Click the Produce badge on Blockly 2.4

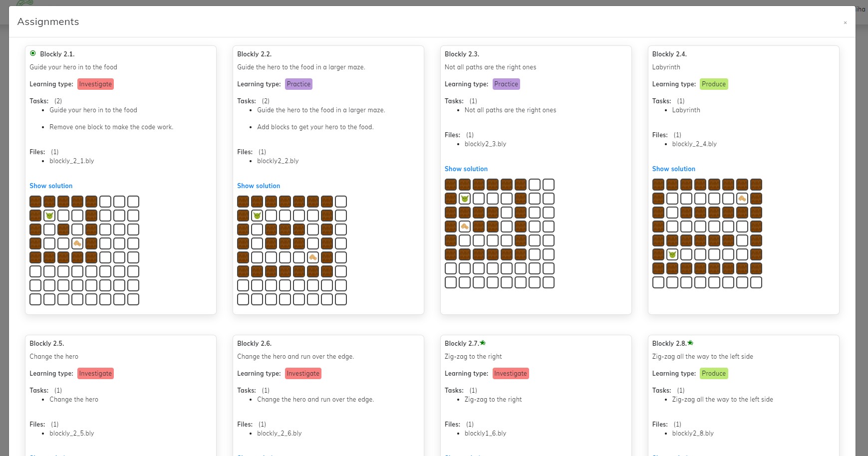point(714,84)
